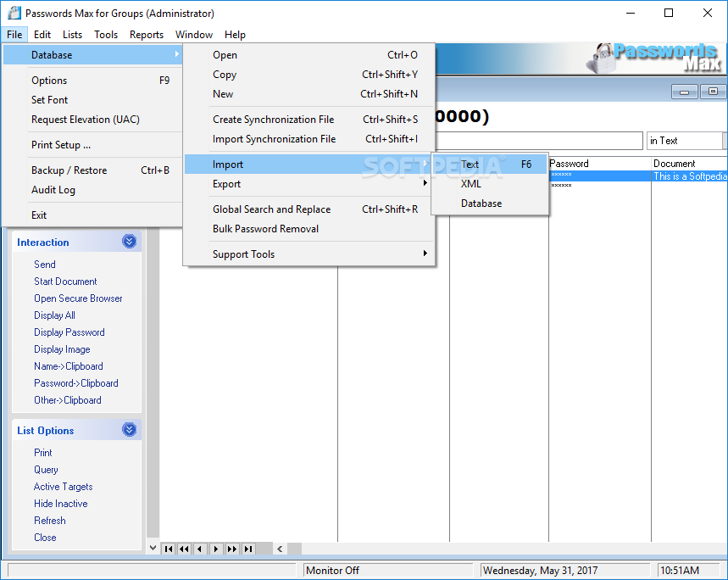Click Active Targets link

[64, 487]
